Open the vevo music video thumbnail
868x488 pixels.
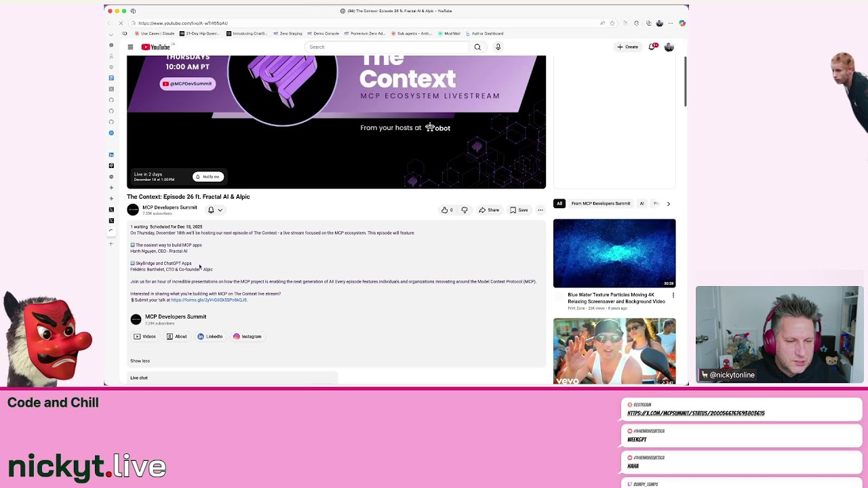[x=614, y=351]
